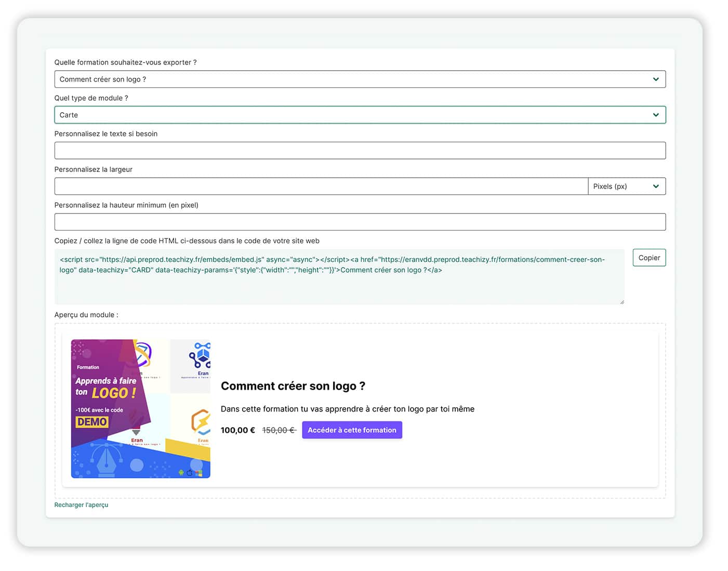
Task: Click the label Quelle formation souhaitez-vous exporter ?
Action: pyautogui.click(x=125, y=62)
